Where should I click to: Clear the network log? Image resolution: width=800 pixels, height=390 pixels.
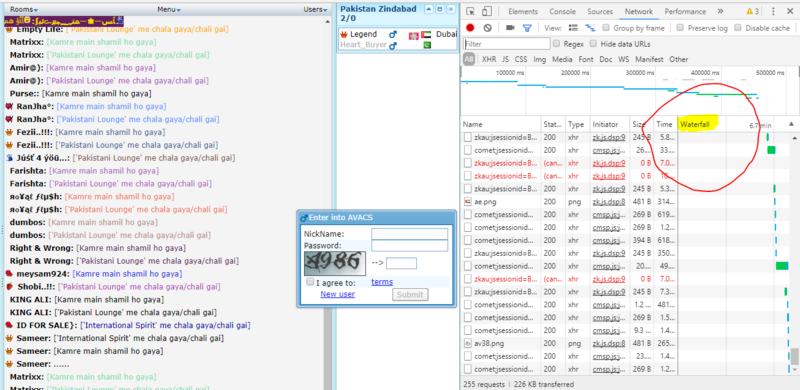pos(487,28)
